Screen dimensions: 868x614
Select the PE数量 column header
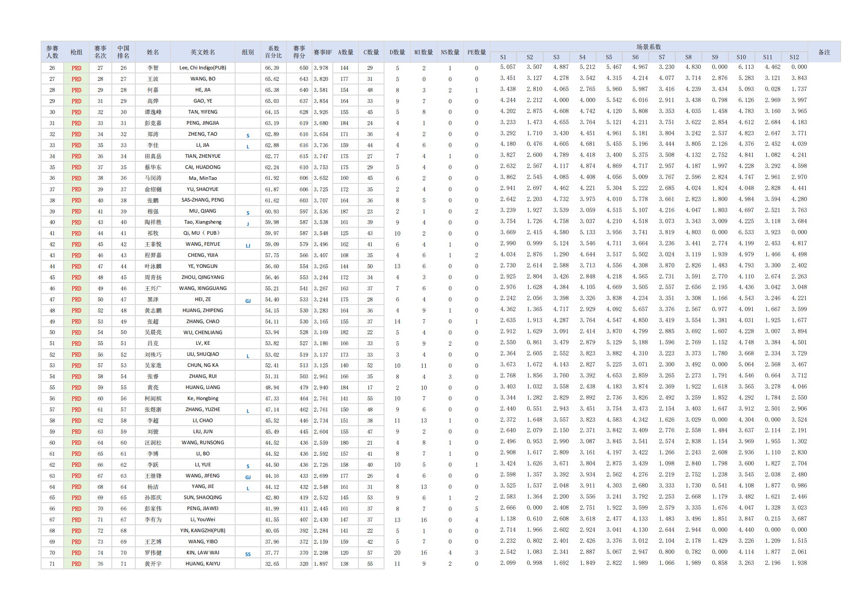pos(476,52)
